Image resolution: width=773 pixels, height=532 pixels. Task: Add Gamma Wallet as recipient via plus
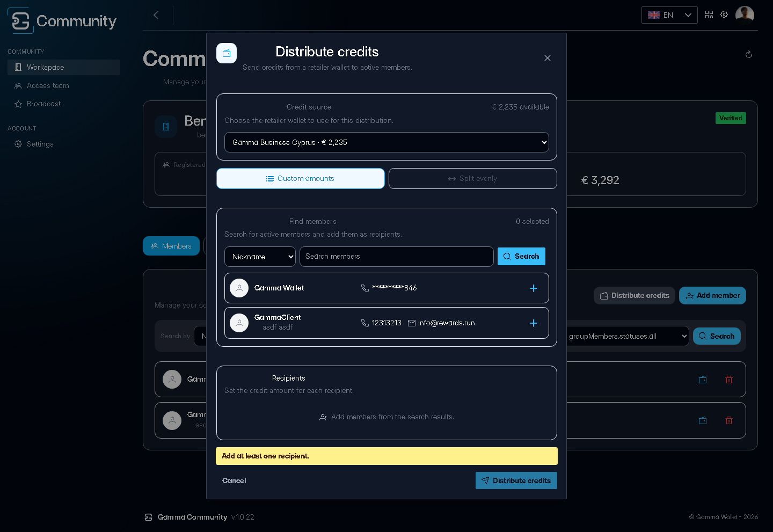click(534, 288)
